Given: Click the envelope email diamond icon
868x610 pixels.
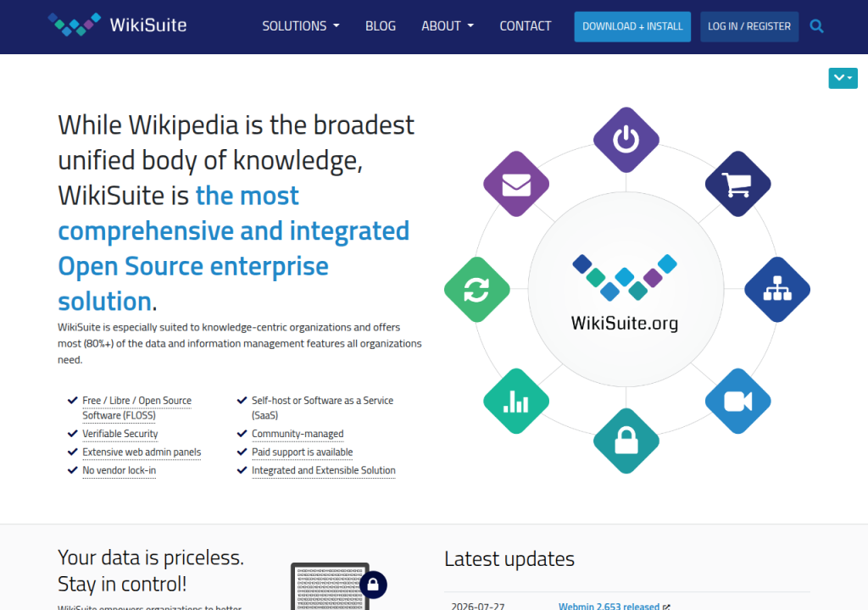Looking at the screenshot, I should (x=516, y=184).
